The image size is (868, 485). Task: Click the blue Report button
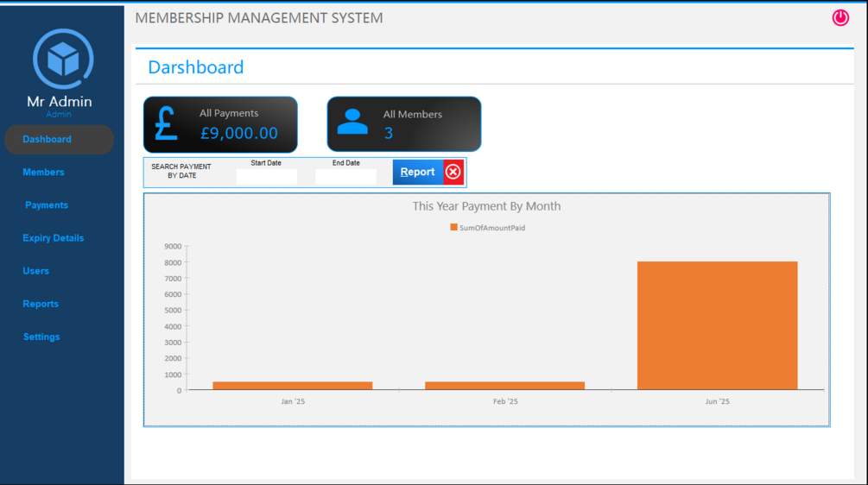(x=418, y=172)
